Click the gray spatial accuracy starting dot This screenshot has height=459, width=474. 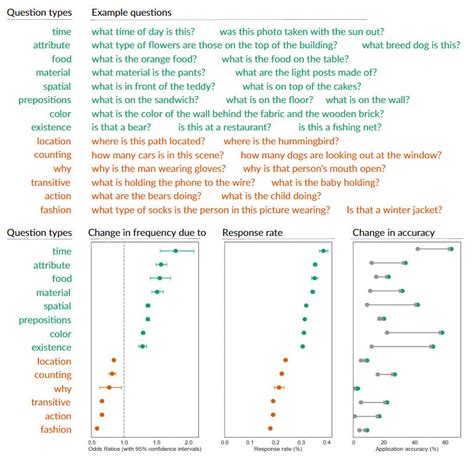(367, 305)
